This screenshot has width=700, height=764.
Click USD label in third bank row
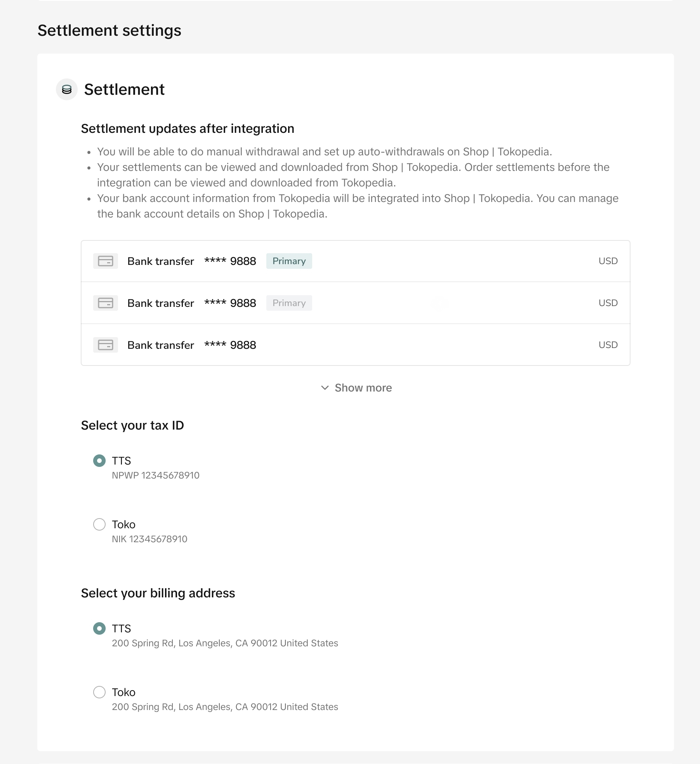click(608, 345)
